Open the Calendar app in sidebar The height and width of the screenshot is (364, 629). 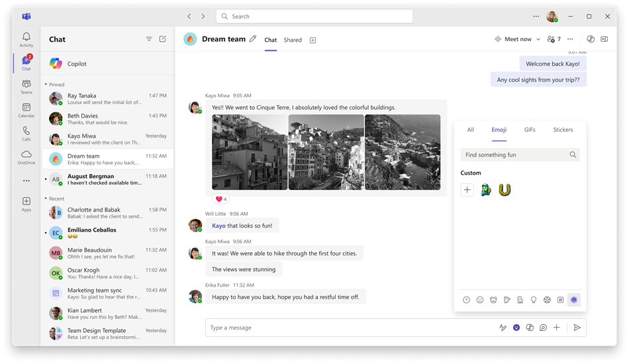click(x=26, y=110)
